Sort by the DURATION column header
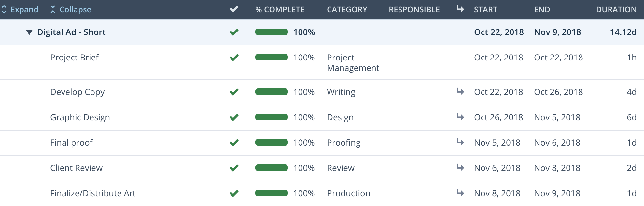This screenshot has height=206, width=644. [x=616, y=10]
